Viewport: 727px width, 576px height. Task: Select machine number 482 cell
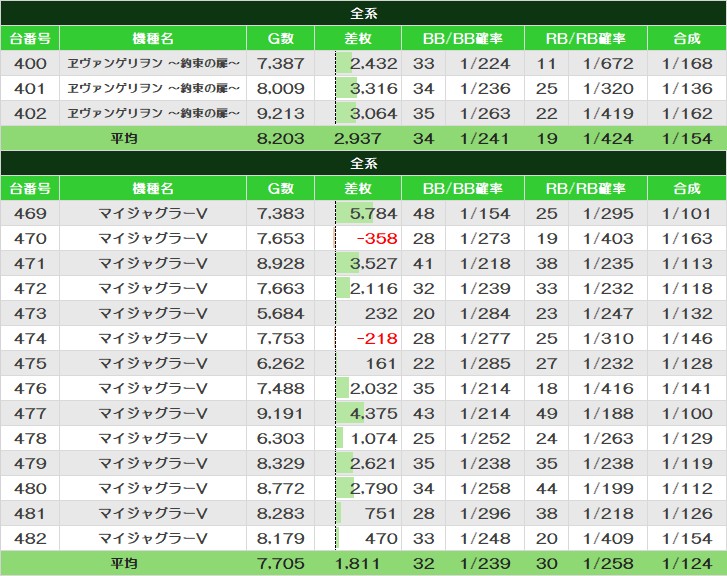30,539
